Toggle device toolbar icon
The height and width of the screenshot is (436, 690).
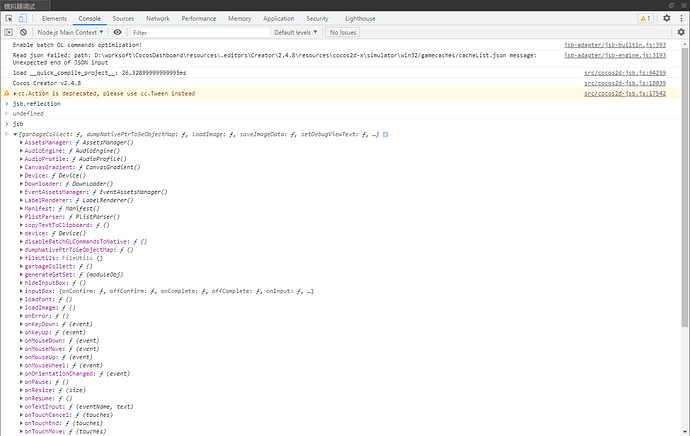pos(22,18)
